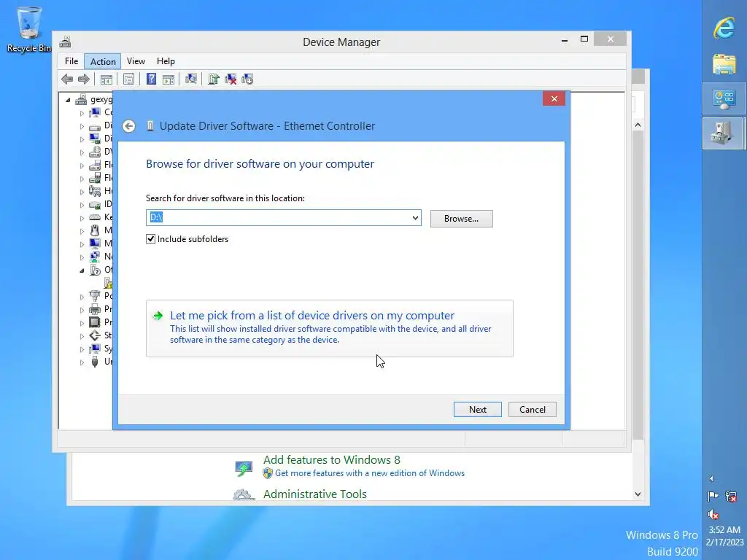
Task: Click the Update Driver Software toolbar icon
Action: coord(214,79)
